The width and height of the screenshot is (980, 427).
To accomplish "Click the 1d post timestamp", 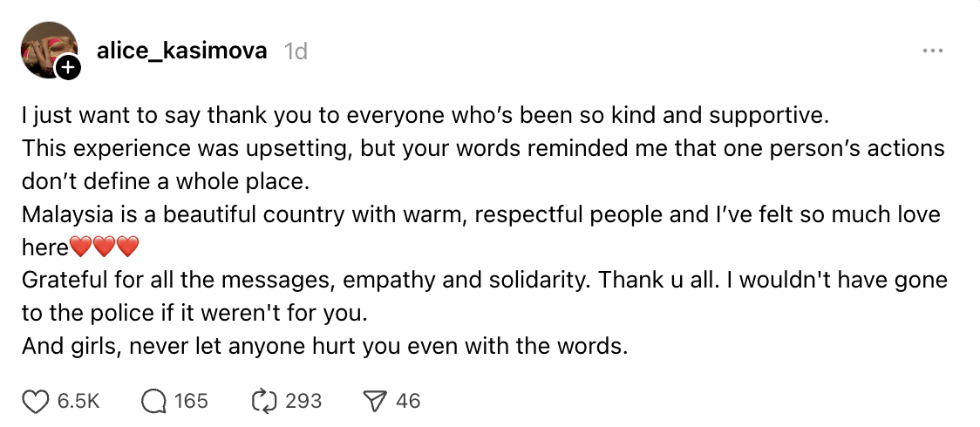I will click(296, 52).
